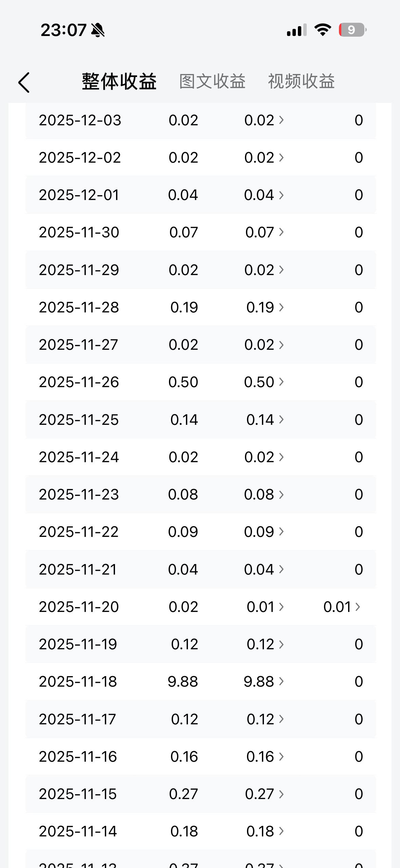Tap the Wi-Fi status icon
This screenshot has height=868, width=400.
pos(323,30)
